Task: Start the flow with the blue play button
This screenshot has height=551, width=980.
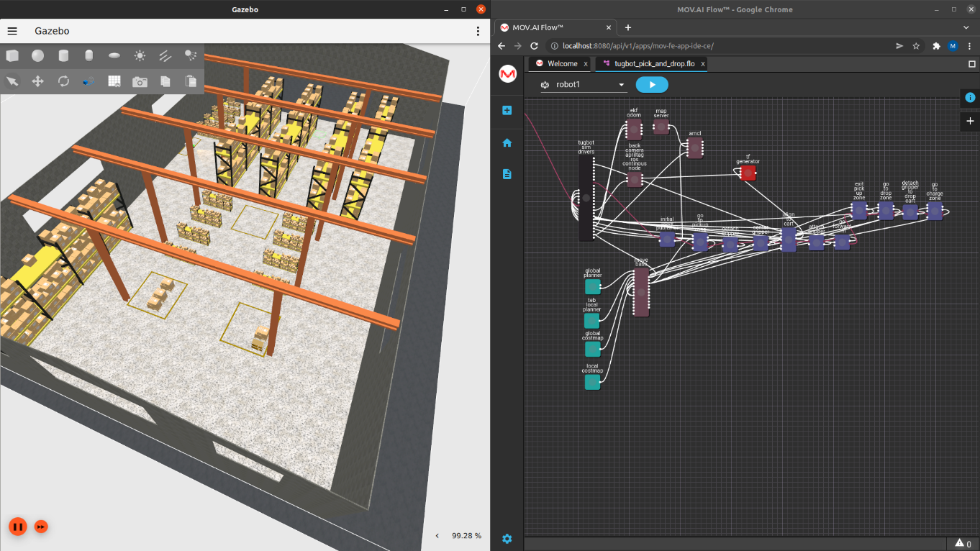Action: pyautogui.click(x=652, y=85)
